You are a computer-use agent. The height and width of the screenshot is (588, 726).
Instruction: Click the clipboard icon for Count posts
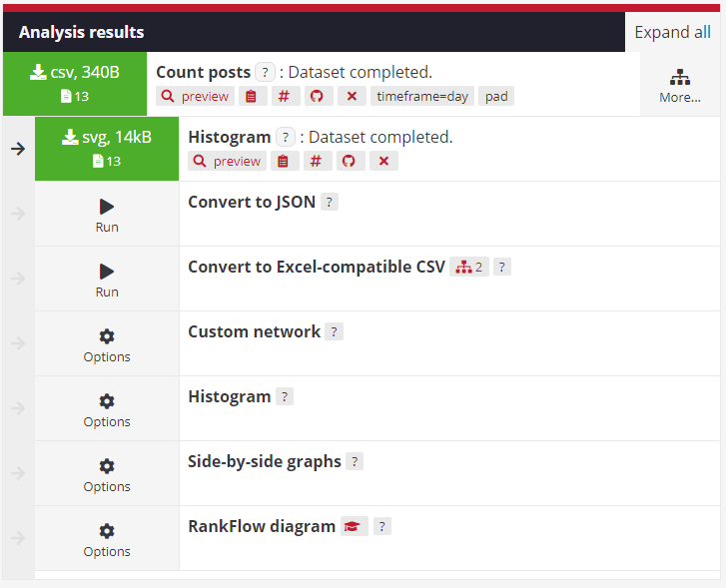click(x=251, y=96)
